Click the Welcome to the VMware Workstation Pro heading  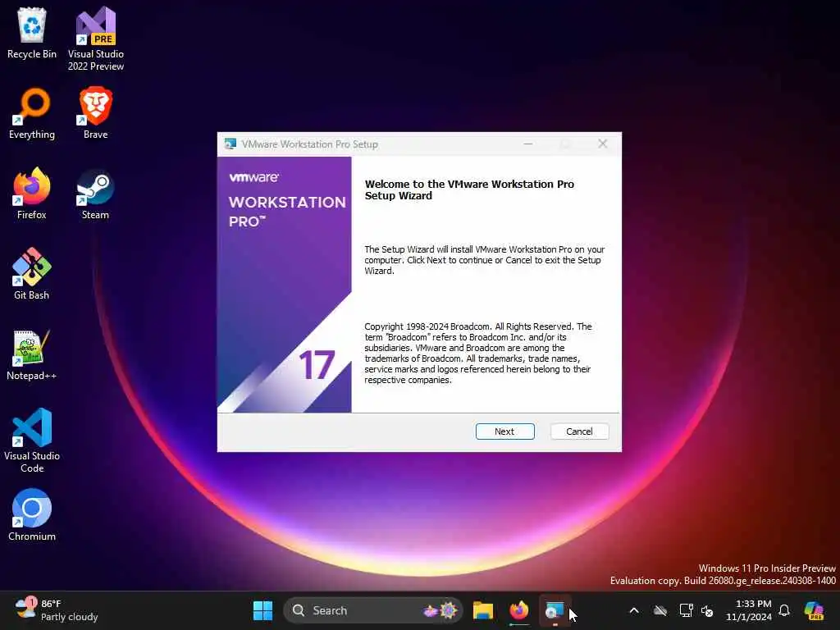click(469, 189)
